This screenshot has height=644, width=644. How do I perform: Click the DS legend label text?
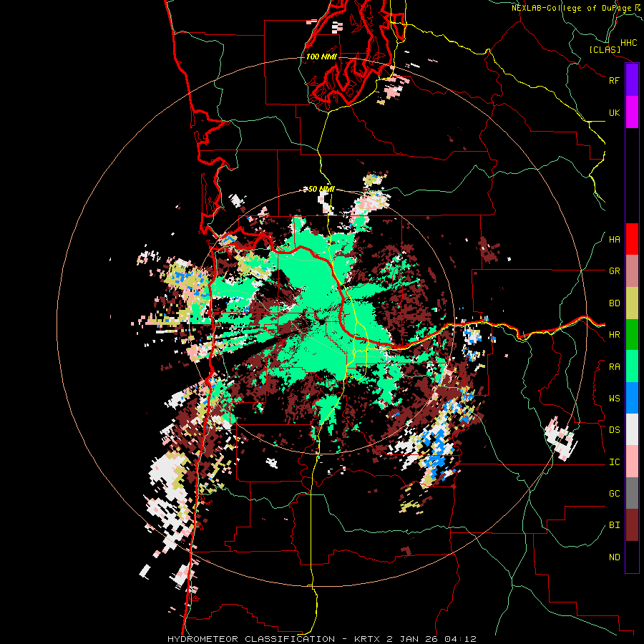(x=614, y=430)
